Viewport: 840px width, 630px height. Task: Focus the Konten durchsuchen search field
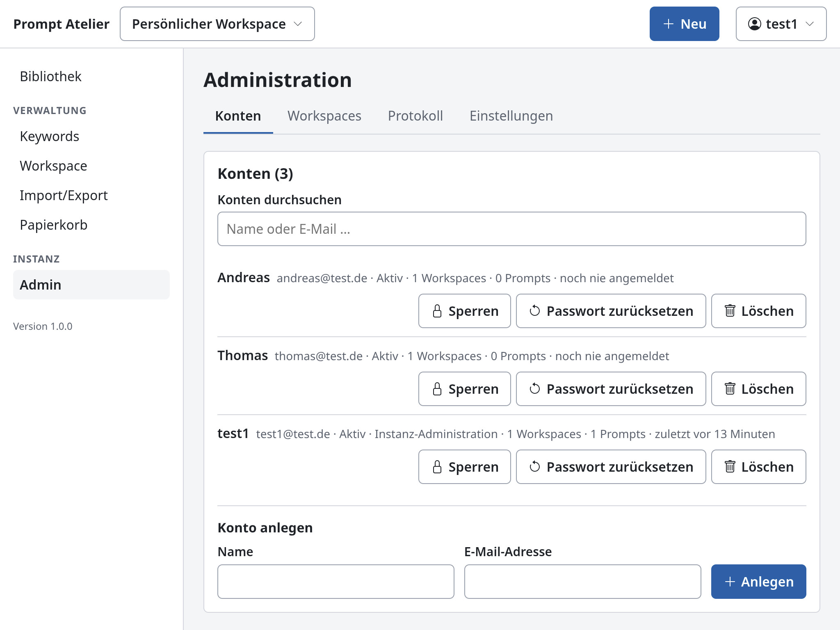[512, 229]
